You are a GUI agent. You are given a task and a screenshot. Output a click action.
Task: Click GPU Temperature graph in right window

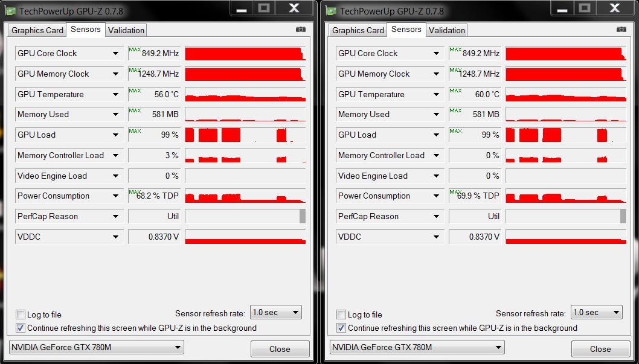click(566, 94)
